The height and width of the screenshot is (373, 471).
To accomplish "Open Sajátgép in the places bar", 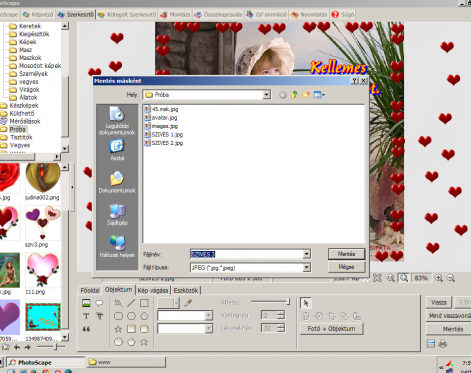I will (117, 215).
